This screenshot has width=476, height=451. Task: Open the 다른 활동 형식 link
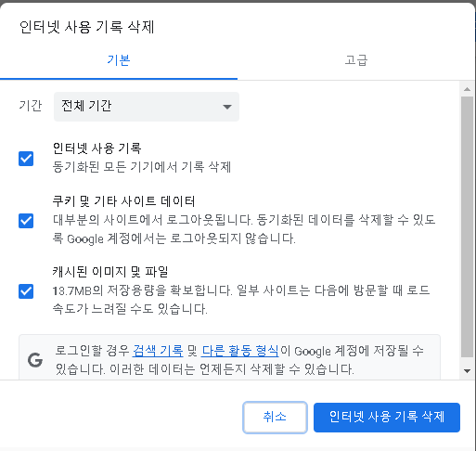[240, 351]
